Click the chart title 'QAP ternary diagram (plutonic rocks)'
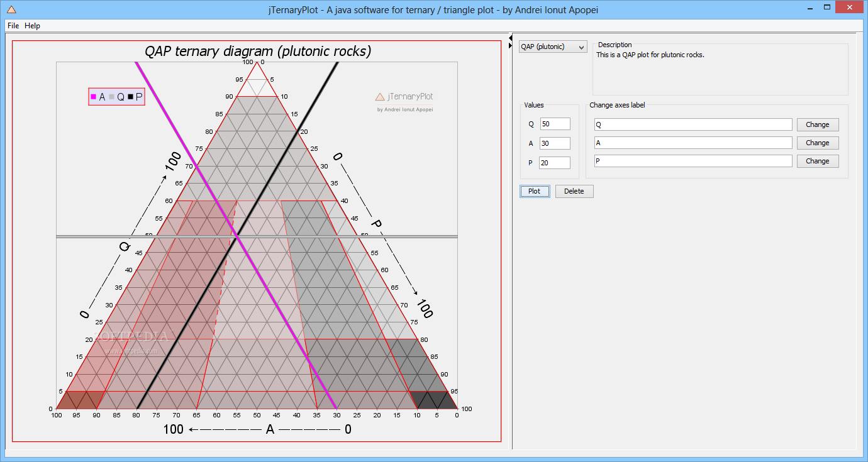868x462 pixels. pos(258,51)
